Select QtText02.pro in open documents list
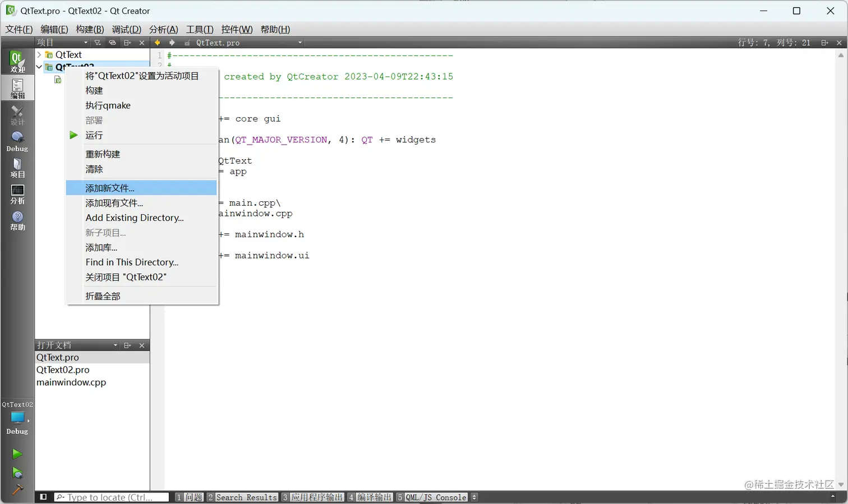The height and width of the screenshot is (504, 848). (92, 370)
